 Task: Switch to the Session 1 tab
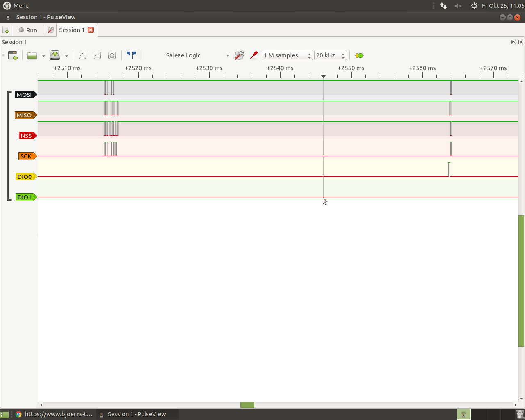72,30
